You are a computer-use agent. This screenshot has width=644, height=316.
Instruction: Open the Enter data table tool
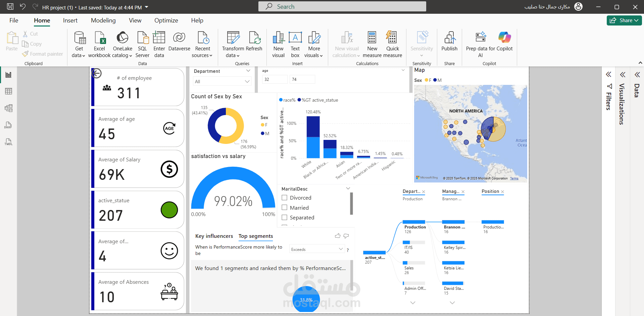point(159,44)
